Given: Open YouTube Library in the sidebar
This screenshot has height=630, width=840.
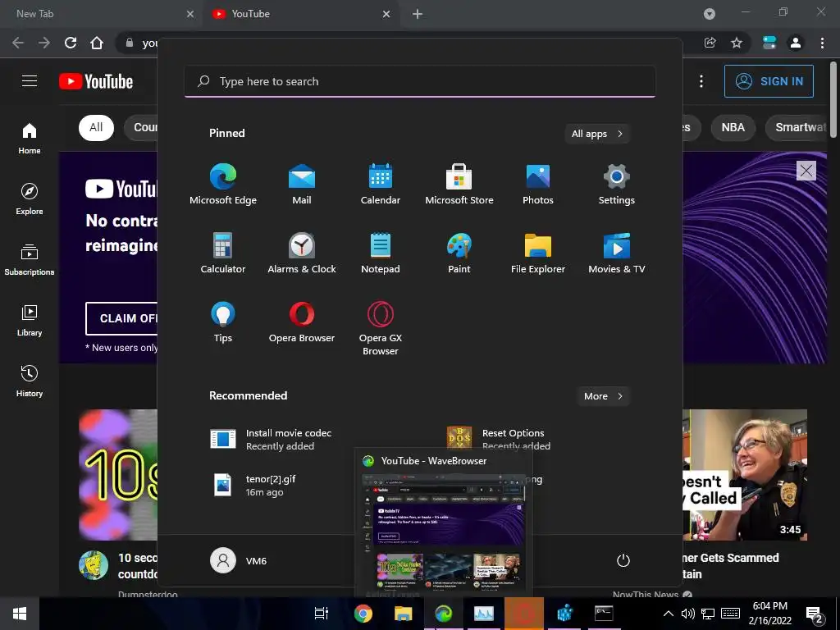Looking at the screenshot, I should (30, 321).
